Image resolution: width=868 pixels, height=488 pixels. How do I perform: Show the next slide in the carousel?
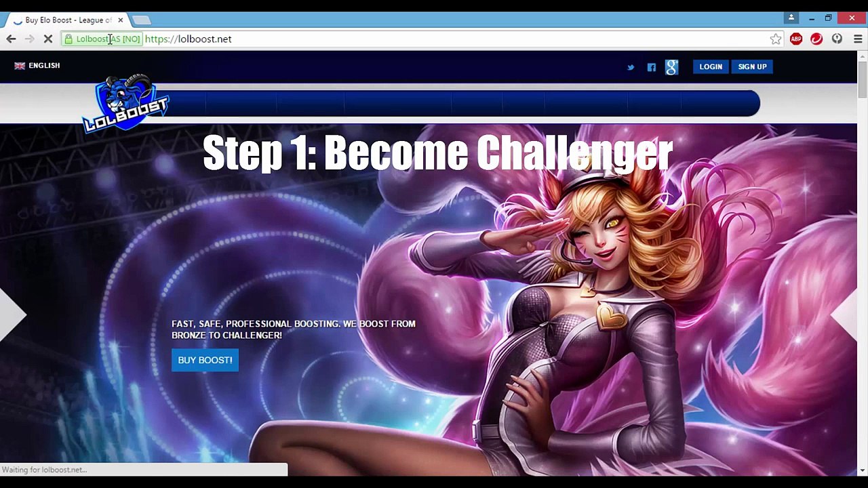pos(844,315)
